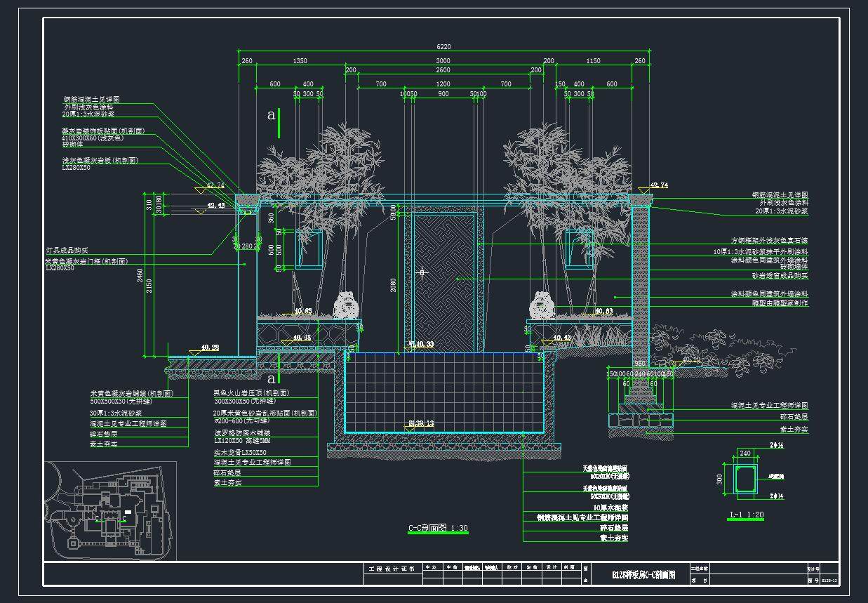Select the left square wall window

pyautogui.click(x=309, y=249)
